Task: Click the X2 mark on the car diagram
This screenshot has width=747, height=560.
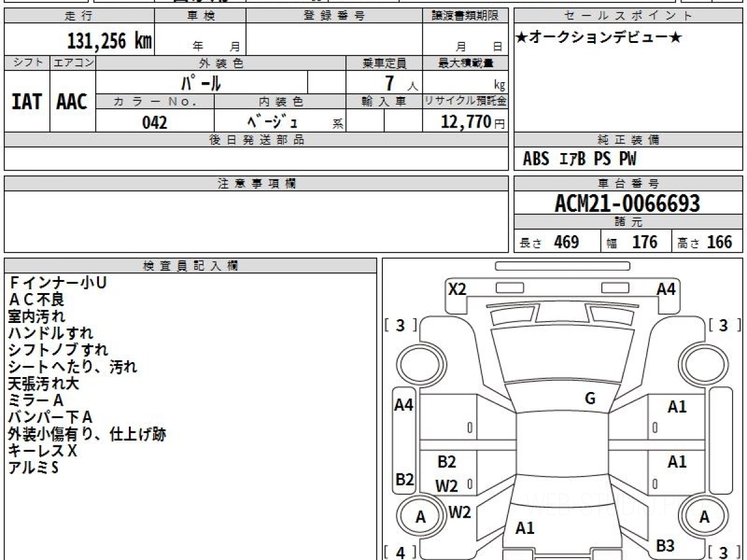Action: [x=458, y=289]
